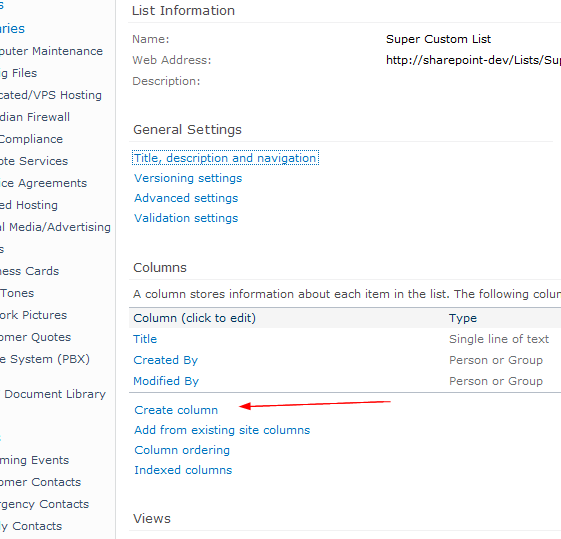Open Title, description and navigation settings

click(225, 158)
